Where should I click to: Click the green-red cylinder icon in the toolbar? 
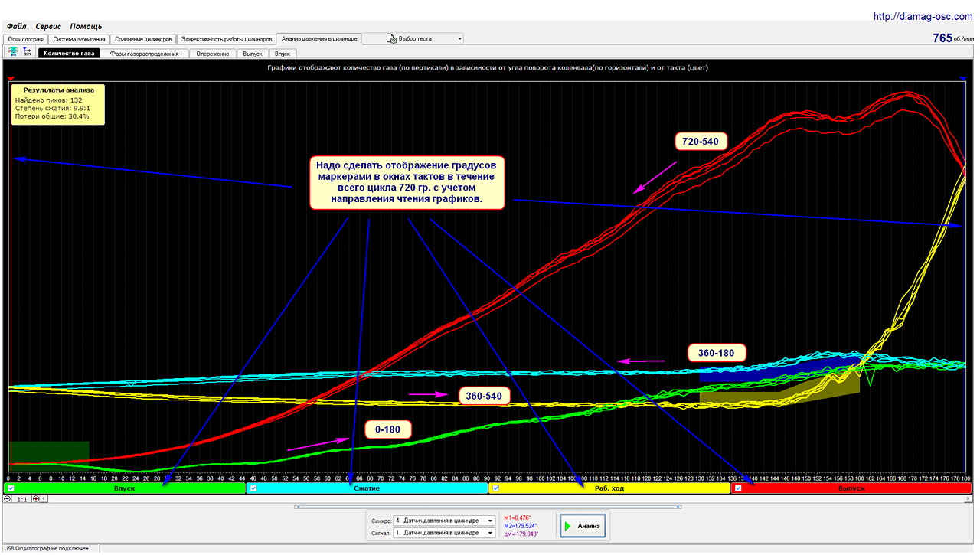(x=13, y=51)
